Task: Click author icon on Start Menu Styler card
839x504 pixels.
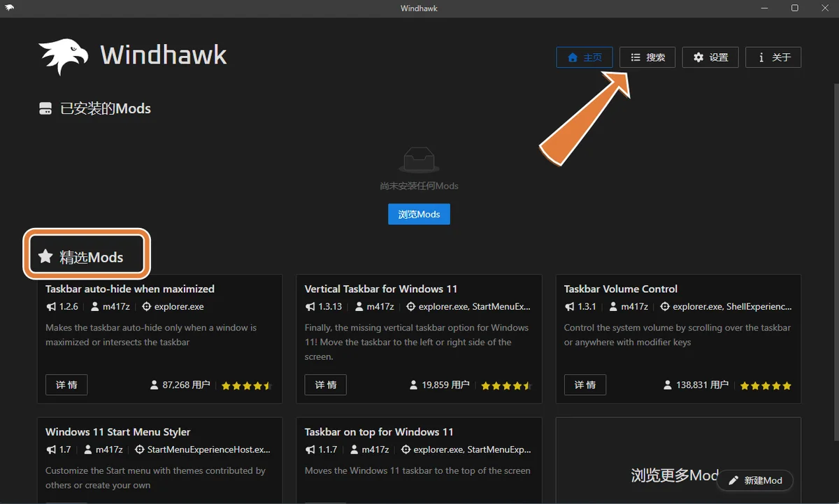Action: (x=88, y=450)
